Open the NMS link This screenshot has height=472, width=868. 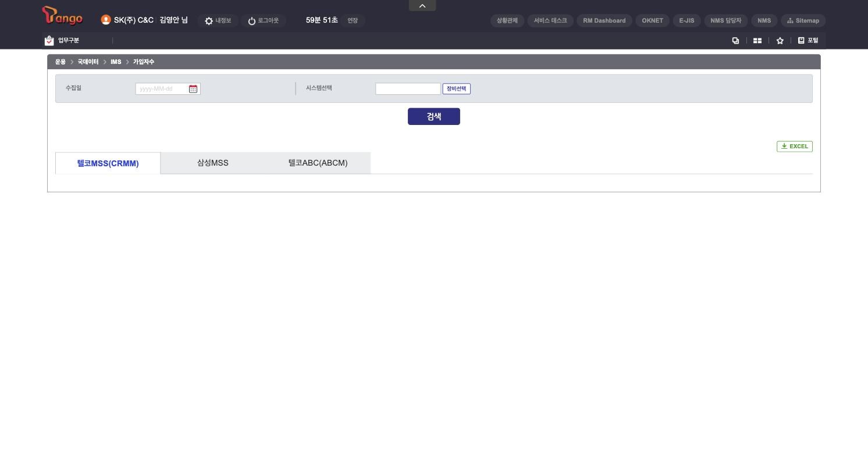764,20
